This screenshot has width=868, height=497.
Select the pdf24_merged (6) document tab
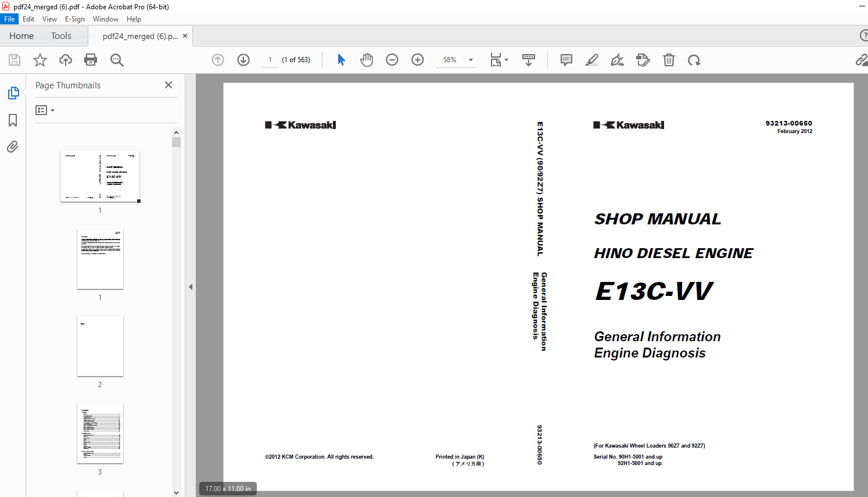(x=140, y=36)
